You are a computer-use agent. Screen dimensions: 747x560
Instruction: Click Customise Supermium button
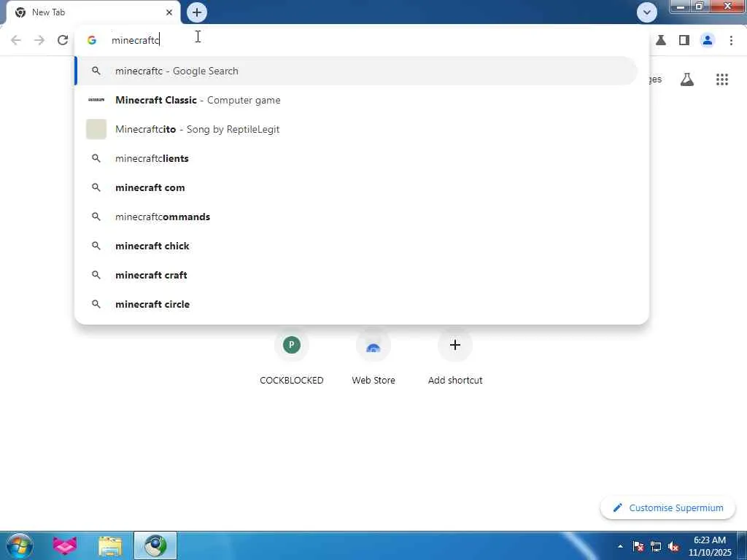pos(667,508)
